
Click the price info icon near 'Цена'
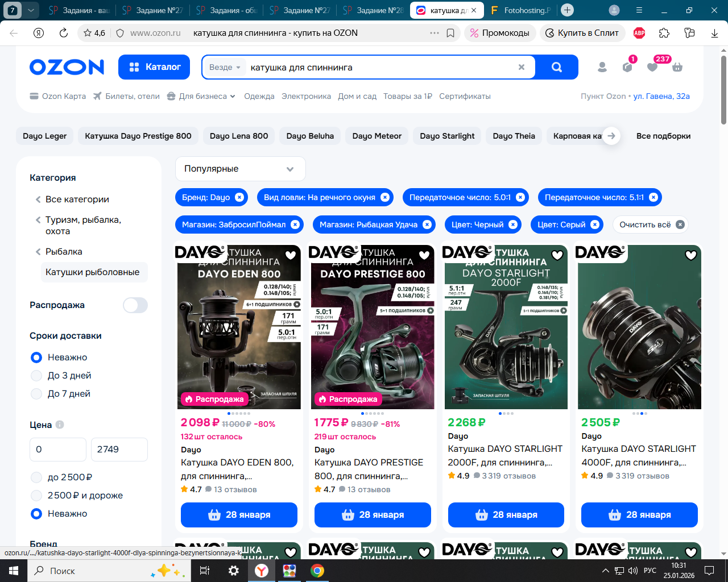[60, 425]
